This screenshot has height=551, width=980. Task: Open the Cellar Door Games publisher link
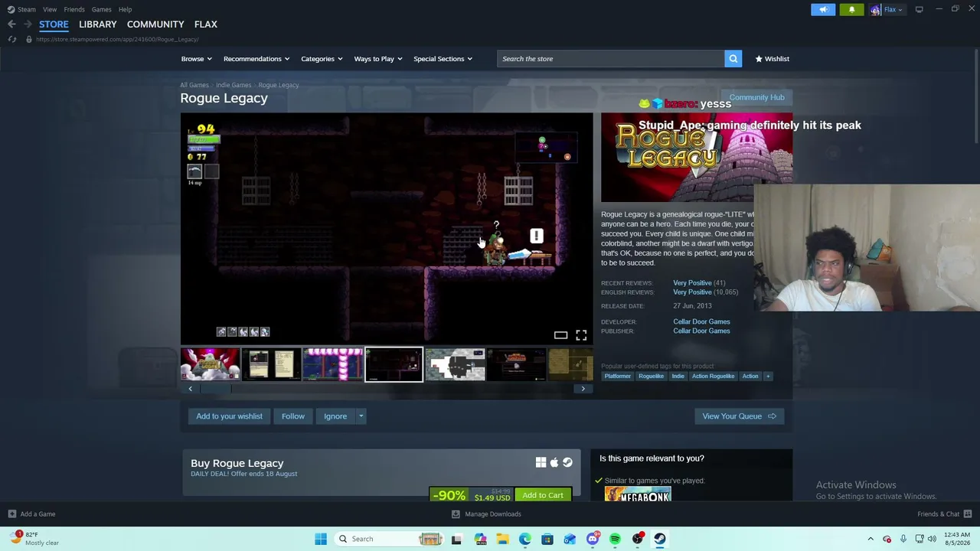tap(701, 331)
